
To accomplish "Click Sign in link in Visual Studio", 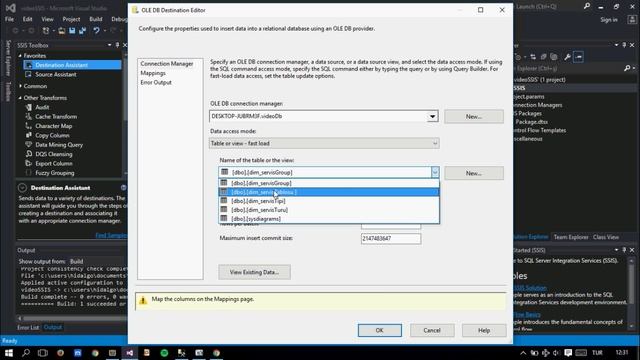I will 609,20.
